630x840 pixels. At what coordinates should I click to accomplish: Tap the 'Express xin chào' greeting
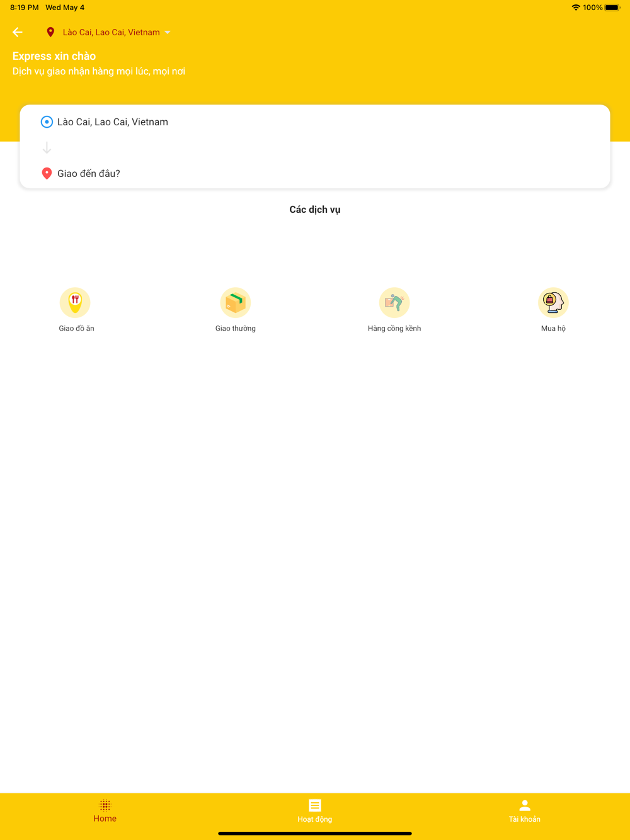(54, 56)
